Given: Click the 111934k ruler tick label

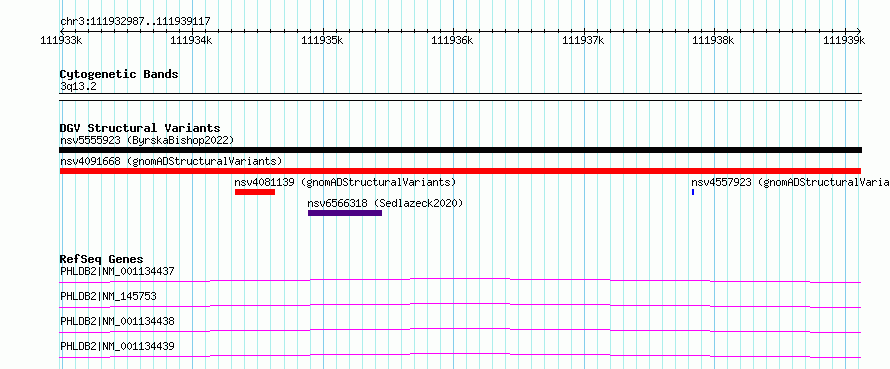Looking at the screenshot, I should [x=191, y=40].
